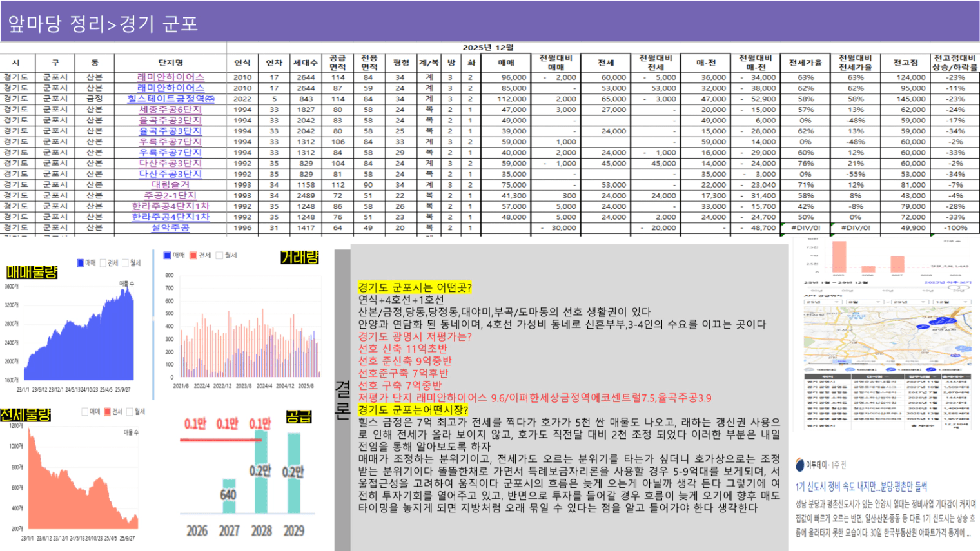Viewport: 980px width, 551px height.
Task: Open news headline about 1기 신도시 정비
Action: click(861, 487)
